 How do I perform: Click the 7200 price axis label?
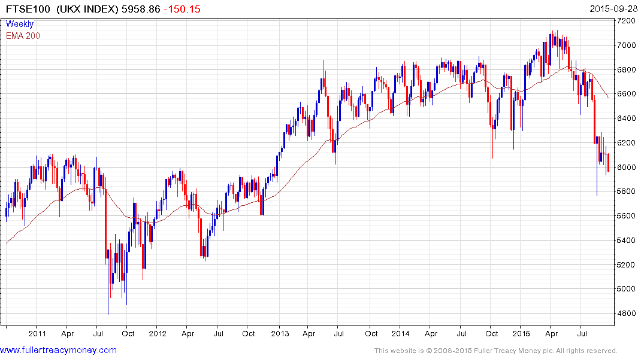pos(627,20)
